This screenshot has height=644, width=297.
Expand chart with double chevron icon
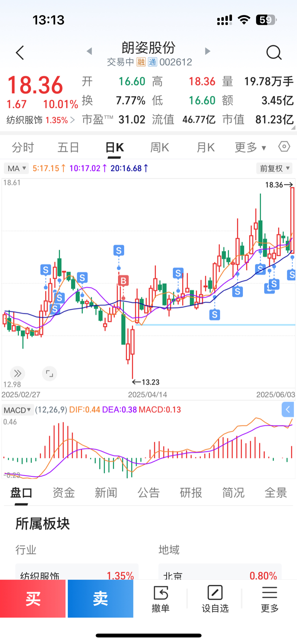(x=17, y=374)
